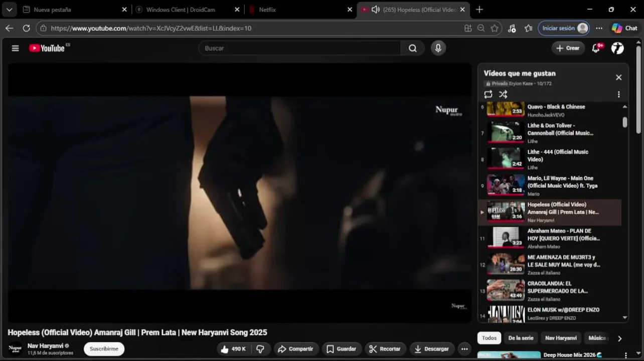Close the Videos que me gustan panel
This screenshot has height=361, width=644.
(618, 77)
